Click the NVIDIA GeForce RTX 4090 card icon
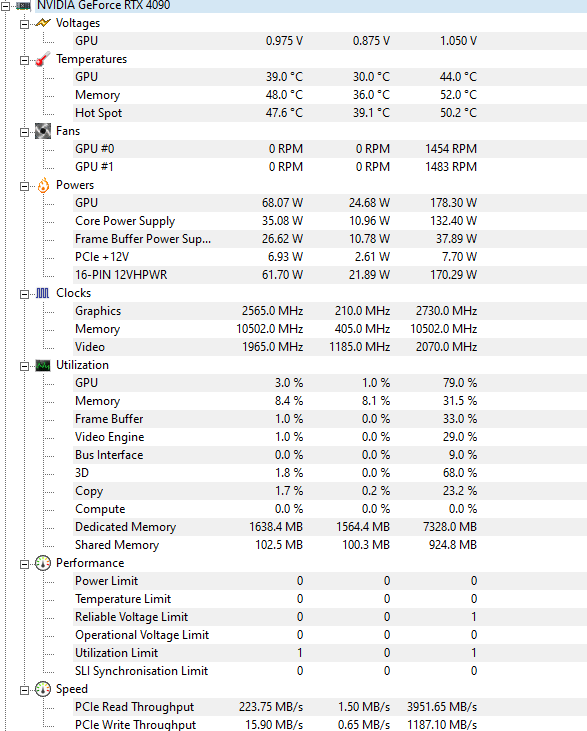The width and height of the screenshot is (587, 731). (x=23, y=6)
